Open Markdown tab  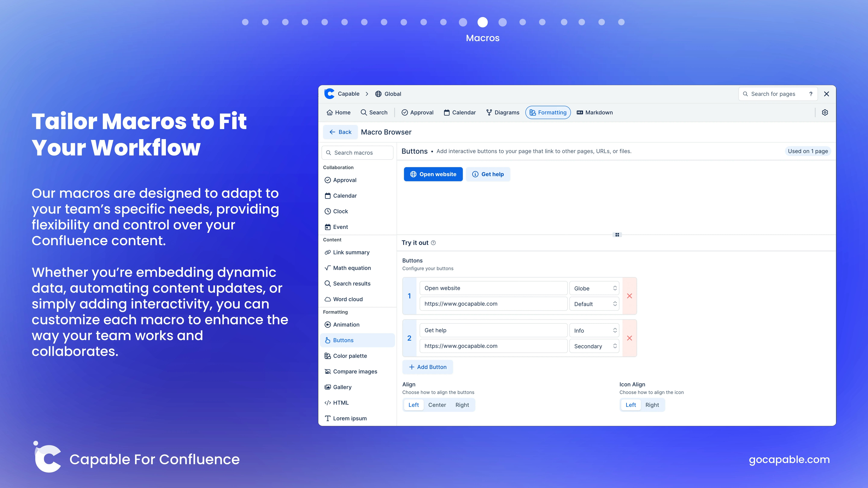click(x=595, y=113)
